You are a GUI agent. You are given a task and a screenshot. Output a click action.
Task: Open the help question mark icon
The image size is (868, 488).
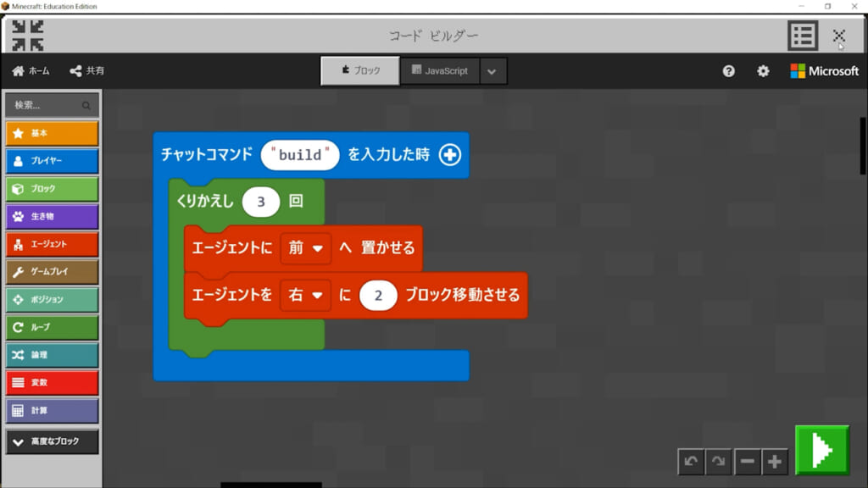pyautogui.click(x=729, y=71)
